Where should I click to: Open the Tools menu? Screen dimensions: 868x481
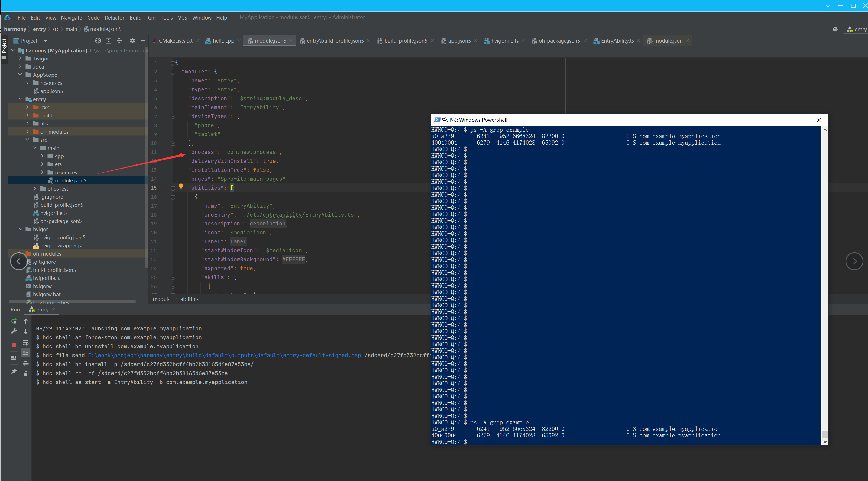[x=166, y=18]
